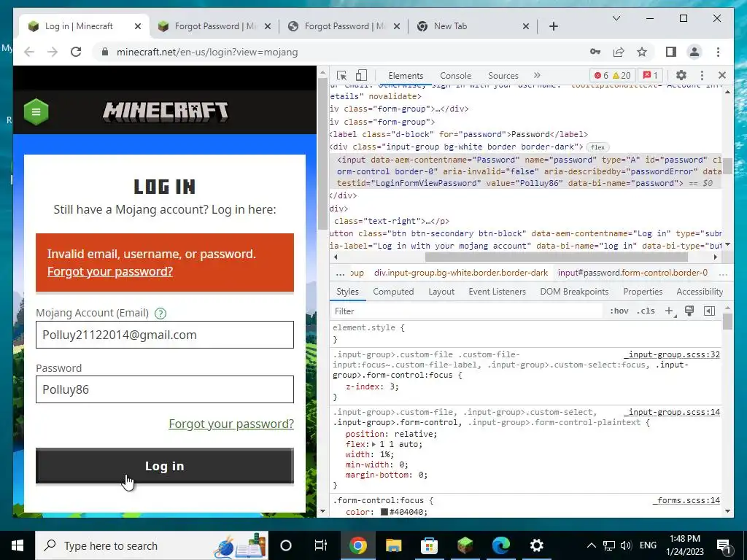Click the Password input field
747x560 pixels.
(x=164, y=389)
